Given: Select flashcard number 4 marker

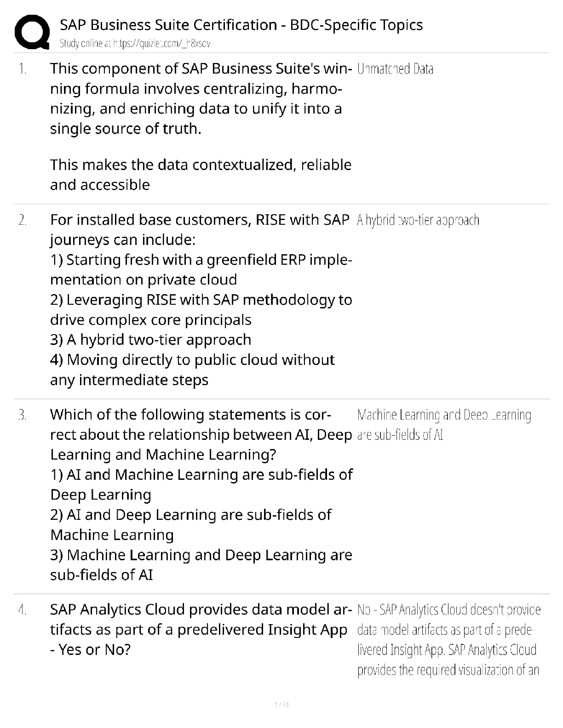Looking at the screenshot, I should [x=23, y=610].
